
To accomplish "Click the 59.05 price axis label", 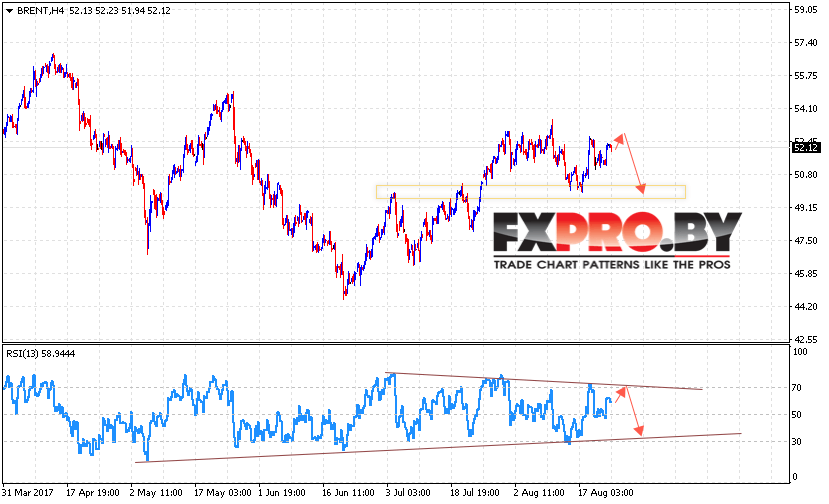I will point(806,10).
